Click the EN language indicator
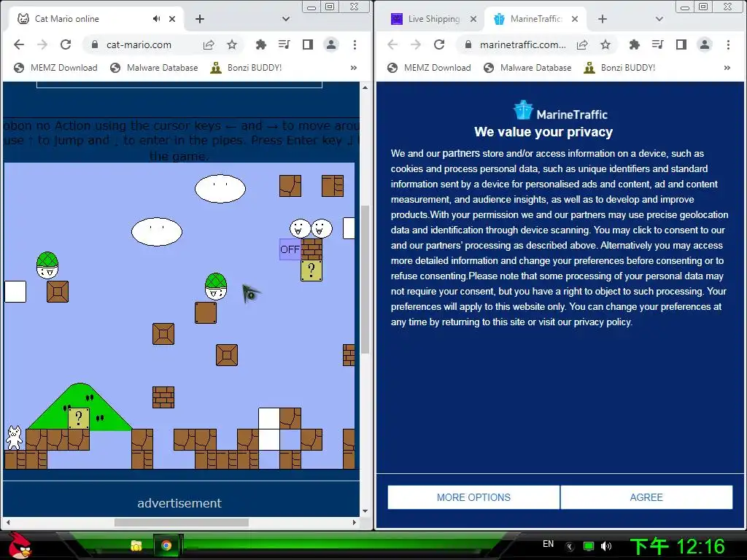 (x=548, y=544)
